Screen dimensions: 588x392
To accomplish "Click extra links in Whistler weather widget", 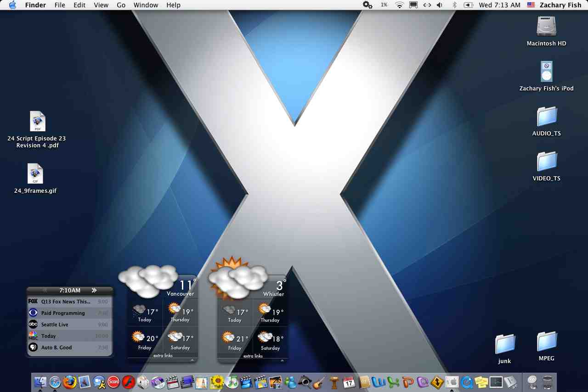I will [x=253, y=356].
